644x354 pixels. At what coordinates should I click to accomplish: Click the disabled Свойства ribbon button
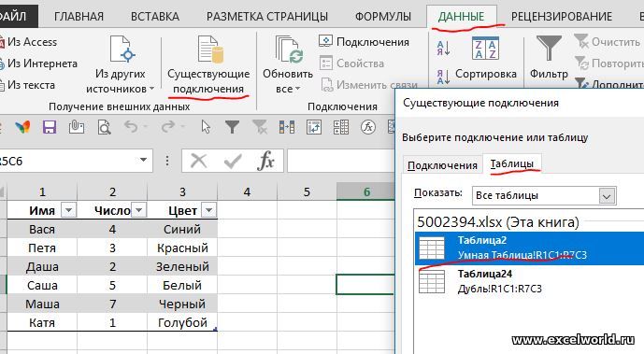[x=351, y=64]
